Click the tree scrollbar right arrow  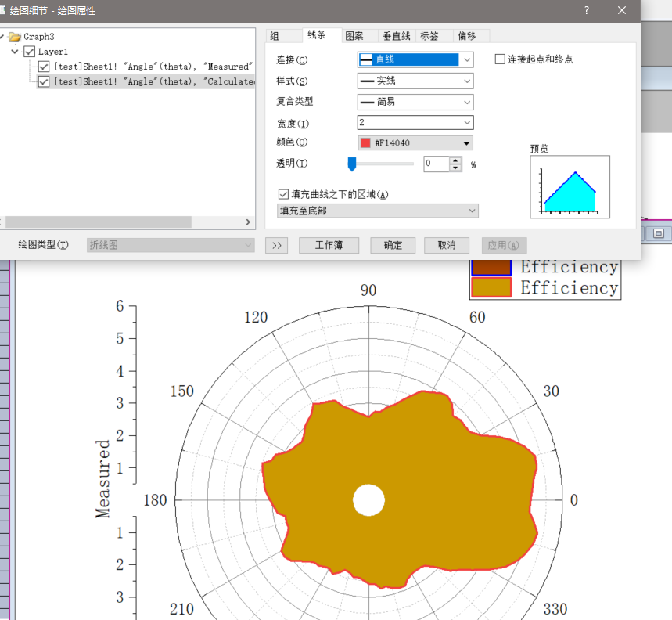[x=248, y=222]
